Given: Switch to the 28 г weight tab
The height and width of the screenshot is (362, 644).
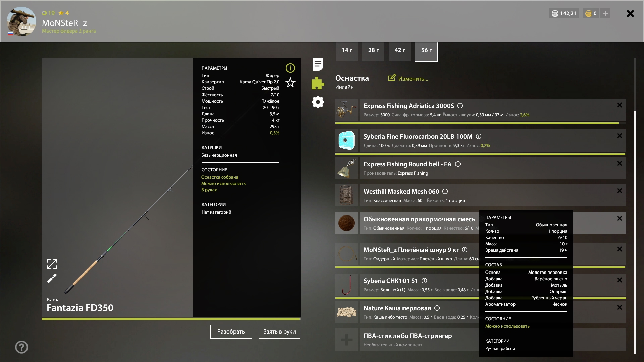Looking at the screenshot, I should point(373,50).
